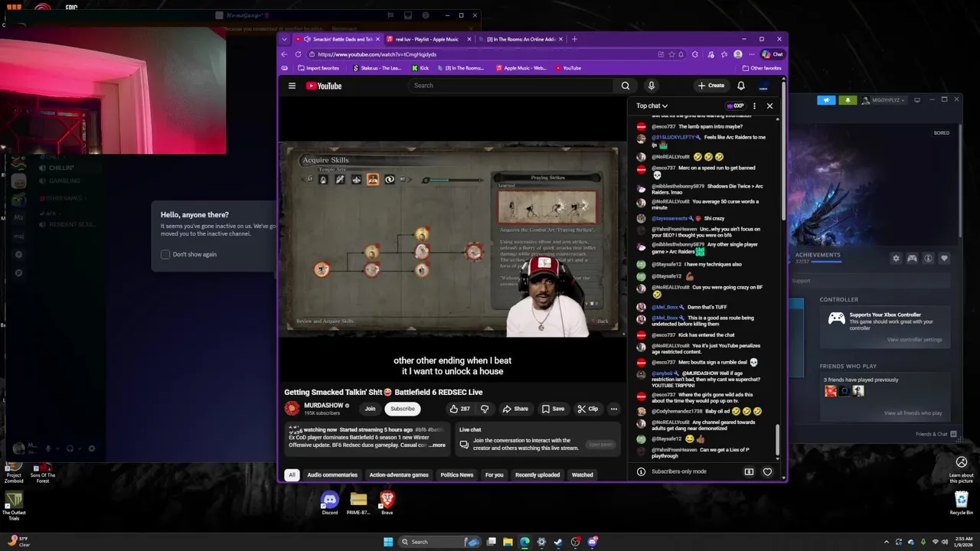Select the Watched filter chip
Screen dimensions: 980x551
(x=582, y=474)
